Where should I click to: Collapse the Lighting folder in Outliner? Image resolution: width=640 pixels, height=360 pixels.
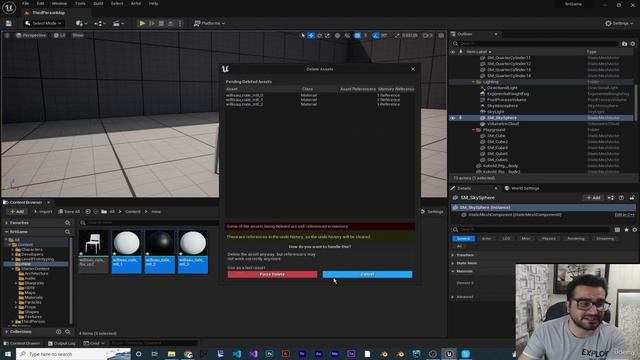tap(473, 82)
